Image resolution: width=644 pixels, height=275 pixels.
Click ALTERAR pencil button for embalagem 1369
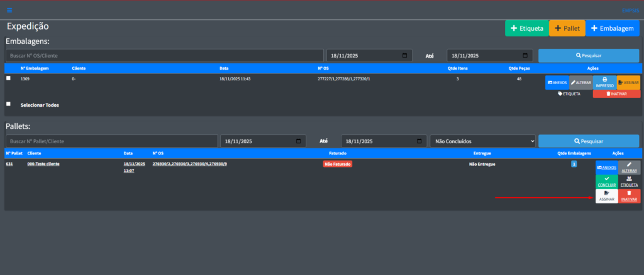(x=580, y=82)
